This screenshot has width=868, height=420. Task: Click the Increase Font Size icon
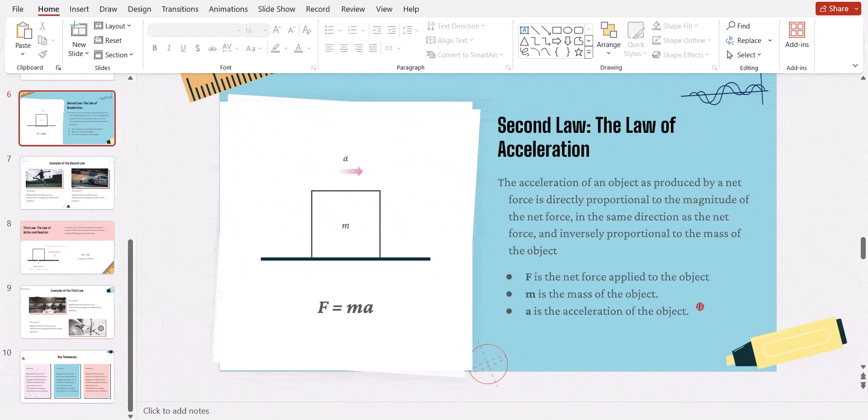(276, 30)
